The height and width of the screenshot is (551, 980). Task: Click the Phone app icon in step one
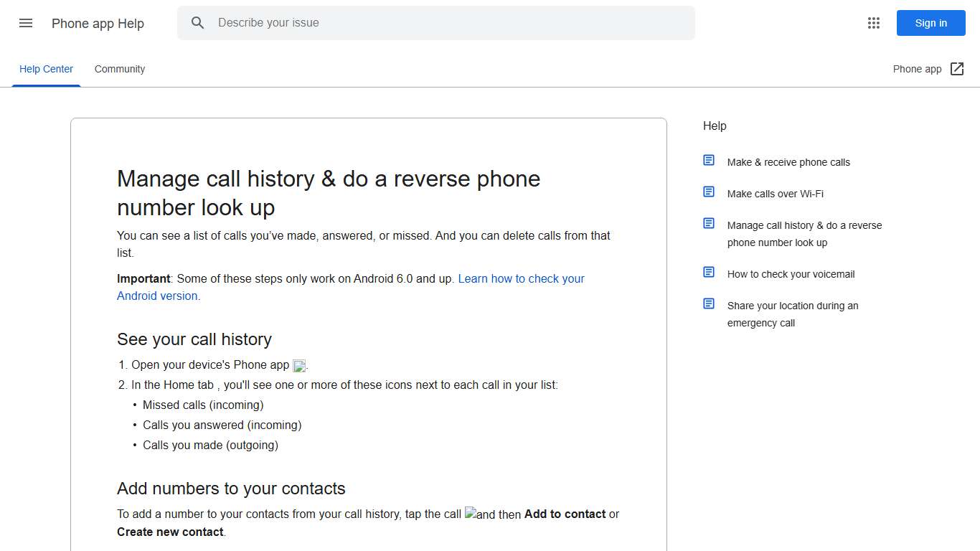point(299,365)
